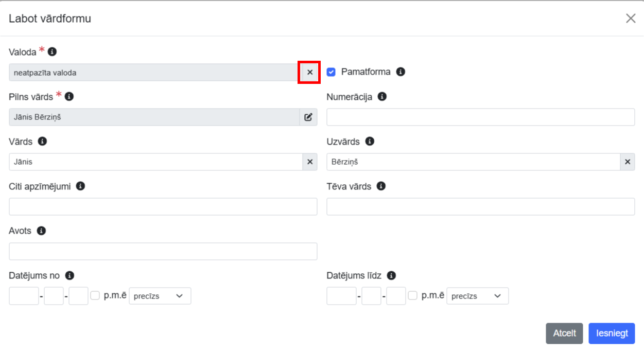Show info icon next to Avots

click(x=42, y=231)
